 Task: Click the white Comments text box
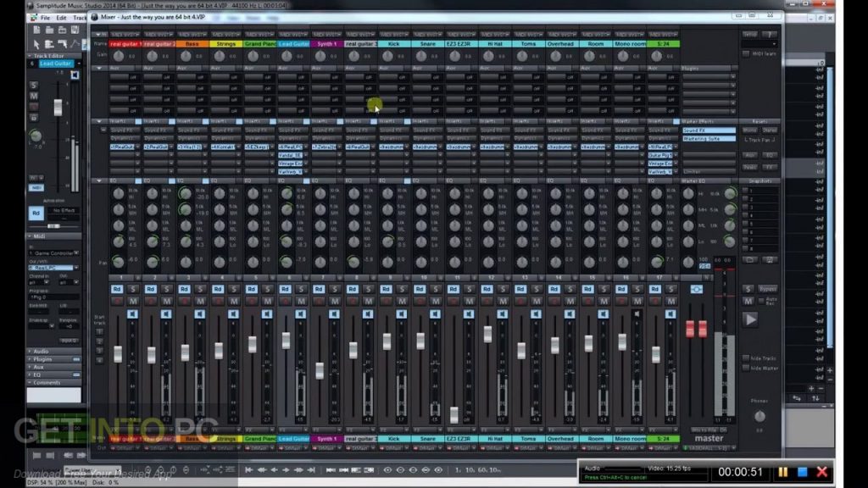(53, 395)
